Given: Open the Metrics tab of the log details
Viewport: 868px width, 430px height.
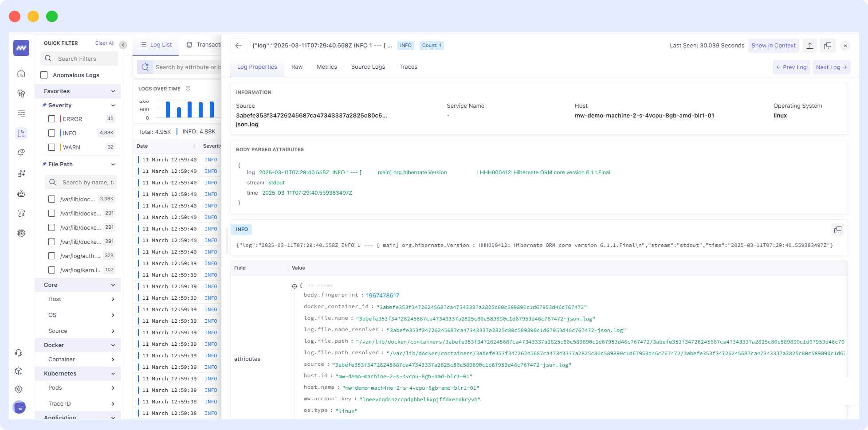Looking at the screenshot, I should 327,67.
